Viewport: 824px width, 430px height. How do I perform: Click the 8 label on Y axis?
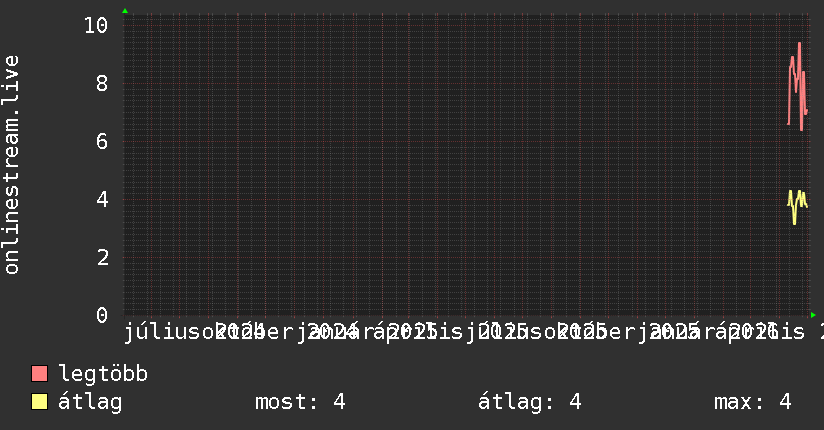[102, 83]
